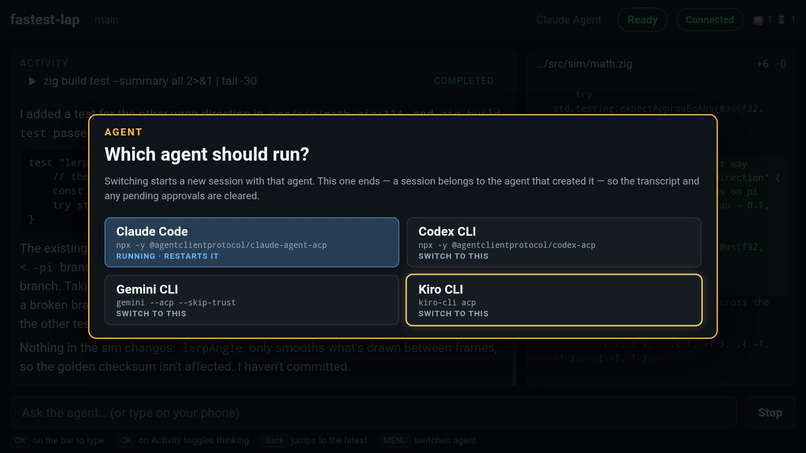Click the .../src/sim/math.zig file path
Viewport: 806px width, 453px height.
(x=584, y=64)
